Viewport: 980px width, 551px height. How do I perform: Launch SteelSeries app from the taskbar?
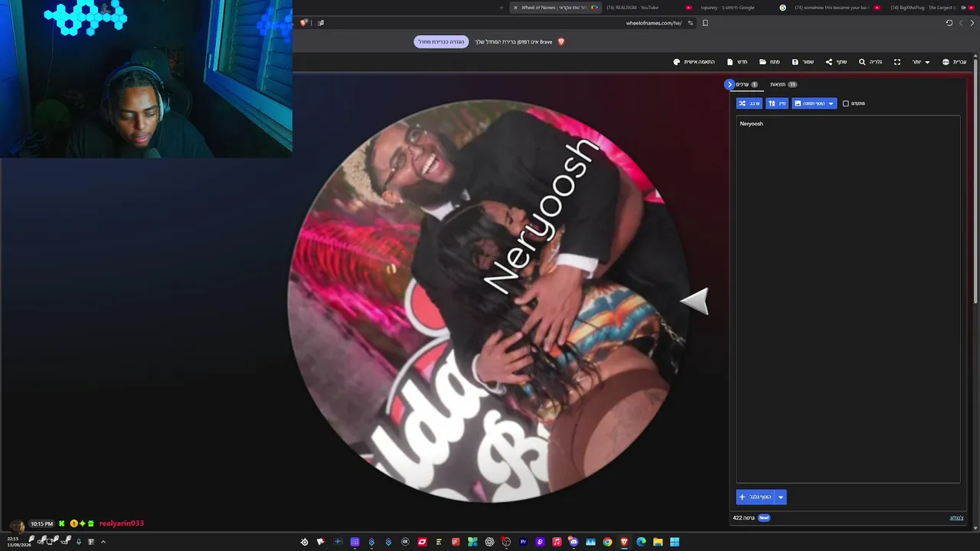point(305,542)
